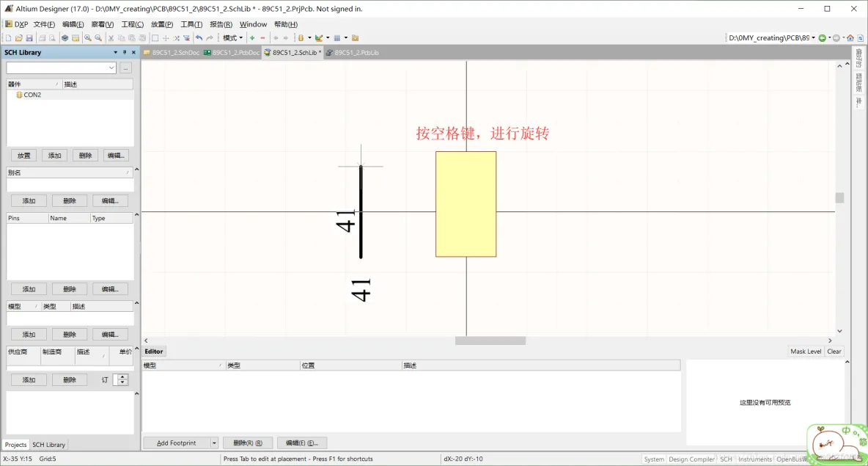
Task: Collapse the 别名 alias section chevron
Action: coord(137,170)
